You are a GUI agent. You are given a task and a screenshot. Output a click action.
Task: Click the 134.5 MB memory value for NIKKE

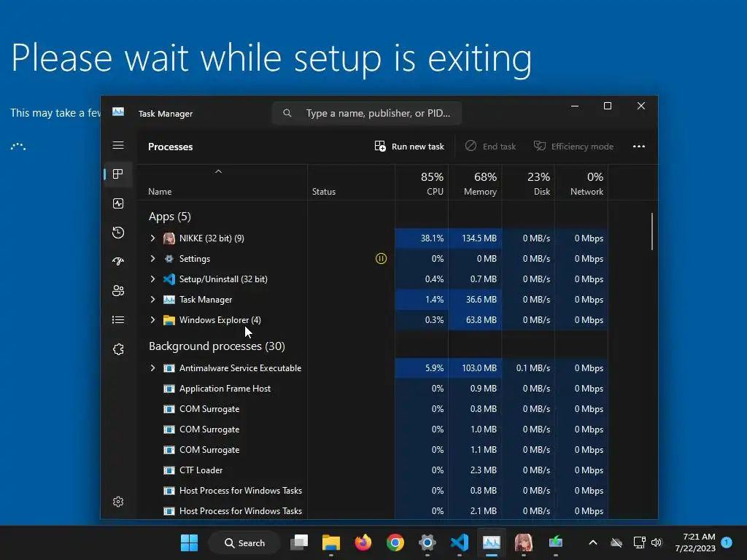(479, 238)
